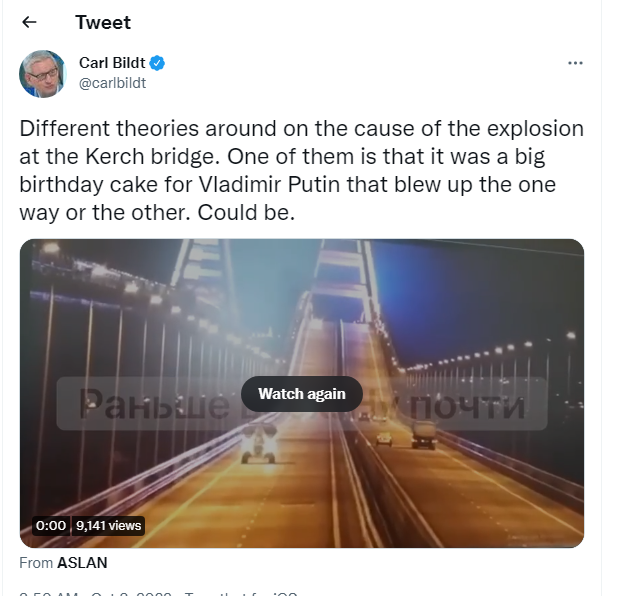
Task: Click the bright car on left lane
Action: [259, 444]
